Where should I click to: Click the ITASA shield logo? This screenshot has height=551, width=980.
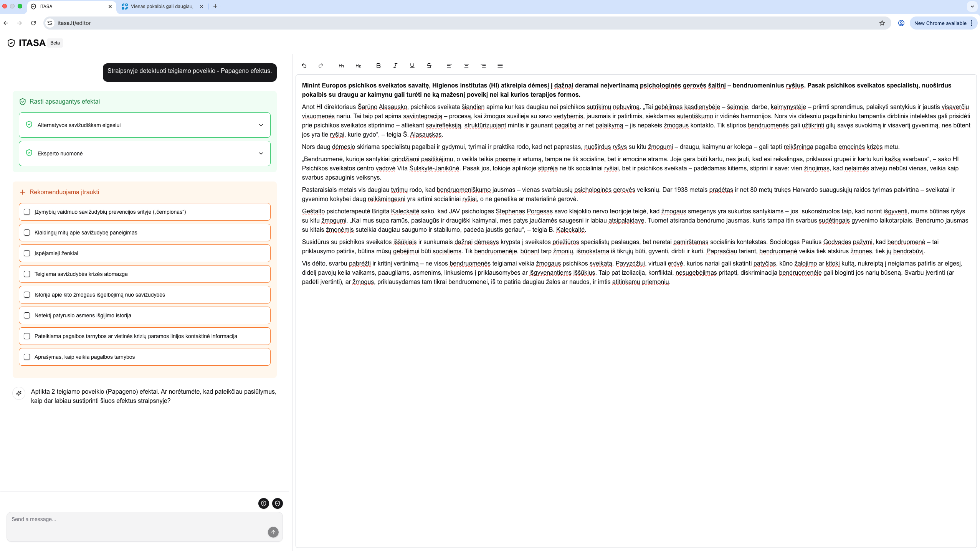coord(11,43)
